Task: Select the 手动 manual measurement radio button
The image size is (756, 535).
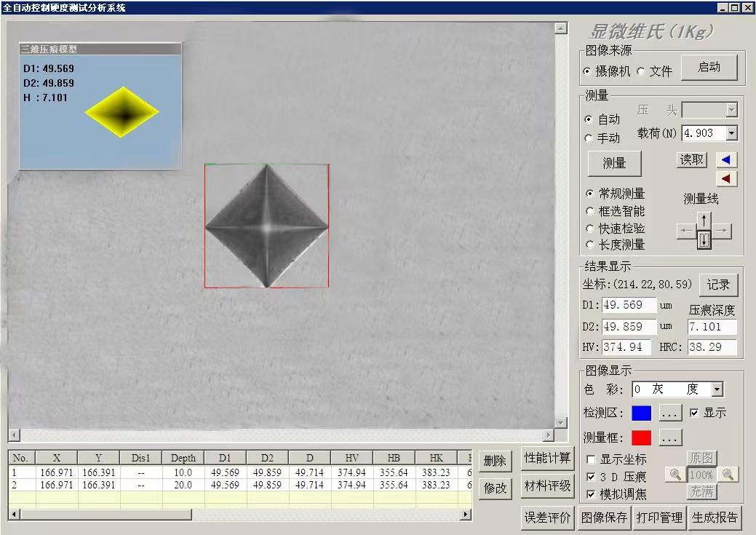Action: tap(589, 138)
